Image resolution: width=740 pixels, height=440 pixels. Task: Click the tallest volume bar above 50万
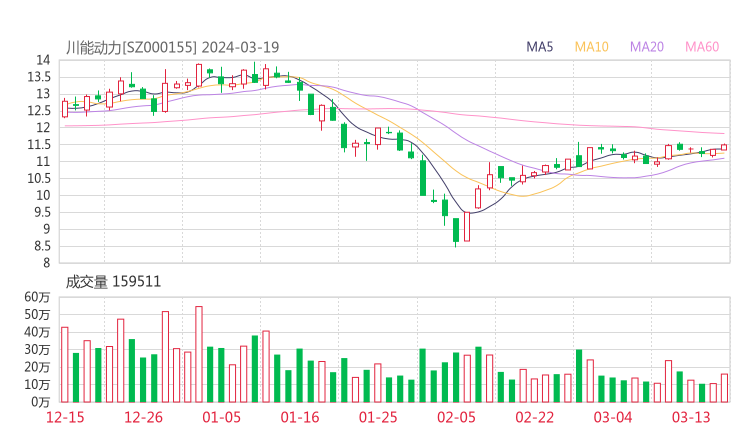tap(199, 355)
